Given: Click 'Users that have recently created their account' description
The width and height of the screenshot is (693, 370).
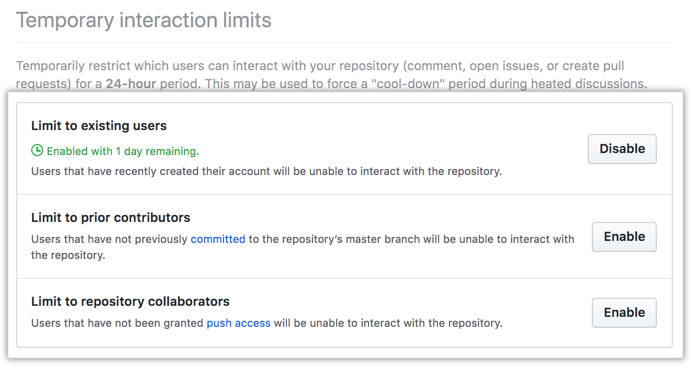Looking at the screenshot, I should (267, 172).
